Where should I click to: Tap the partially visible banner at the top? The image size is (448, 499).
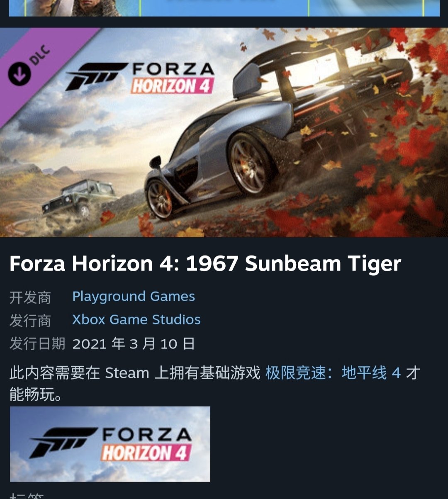point(224,8)
